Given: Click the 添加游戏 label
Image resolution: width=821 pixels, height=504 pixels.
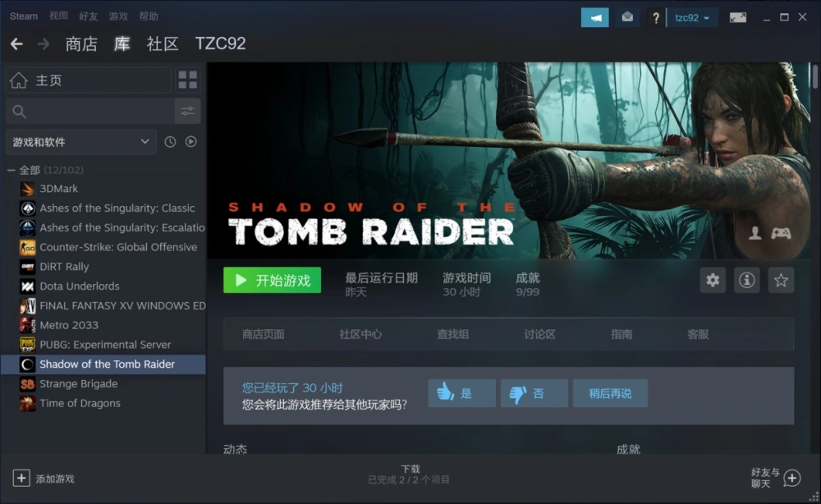Looking at the screenshot, I should (x=55, y=479).
